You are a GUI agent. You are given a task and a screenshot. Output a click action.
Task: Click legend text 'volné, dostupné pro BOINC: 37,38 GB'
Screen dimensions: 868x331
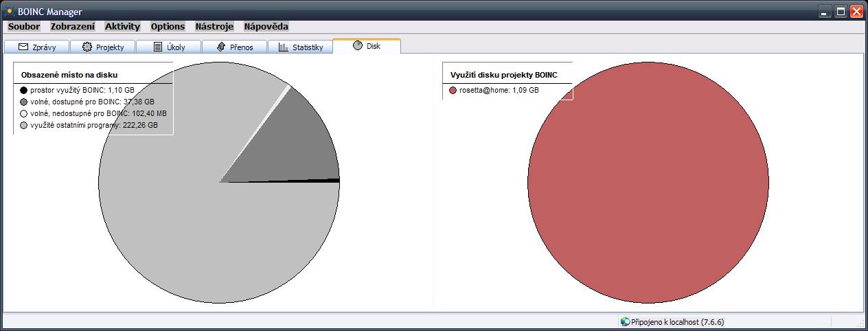pyautogui.click(x=92, y=102)
